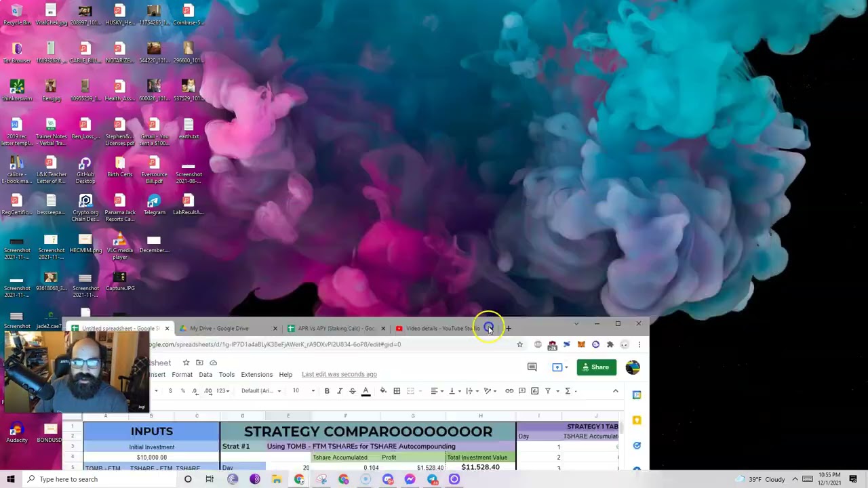Open the Windows Start menu

tap(10, 479)
